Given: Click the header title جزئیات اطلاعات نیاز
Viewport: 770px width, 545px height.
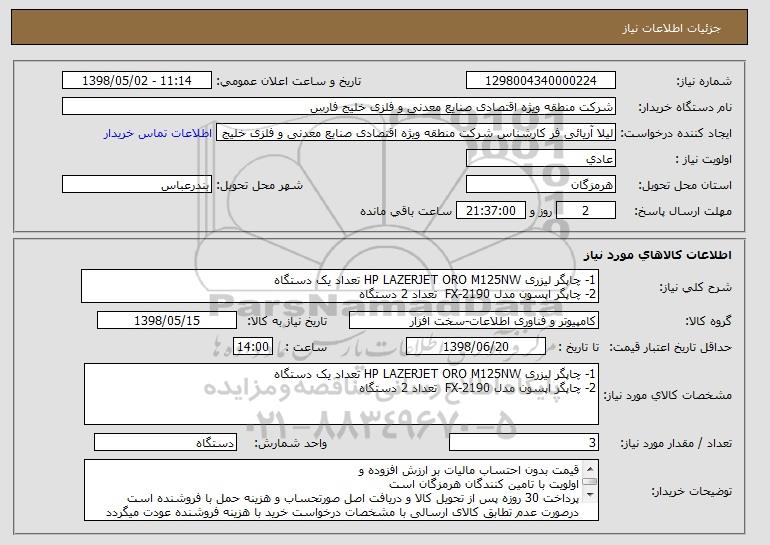Looking at the screenshot, I should 671,28.
